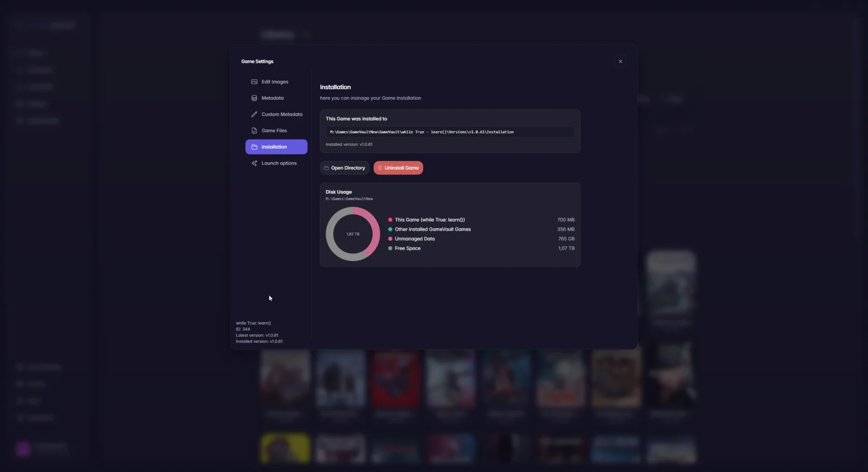
Task: Click the Unmanaged Data legend color dot
Action: point(390,239)
